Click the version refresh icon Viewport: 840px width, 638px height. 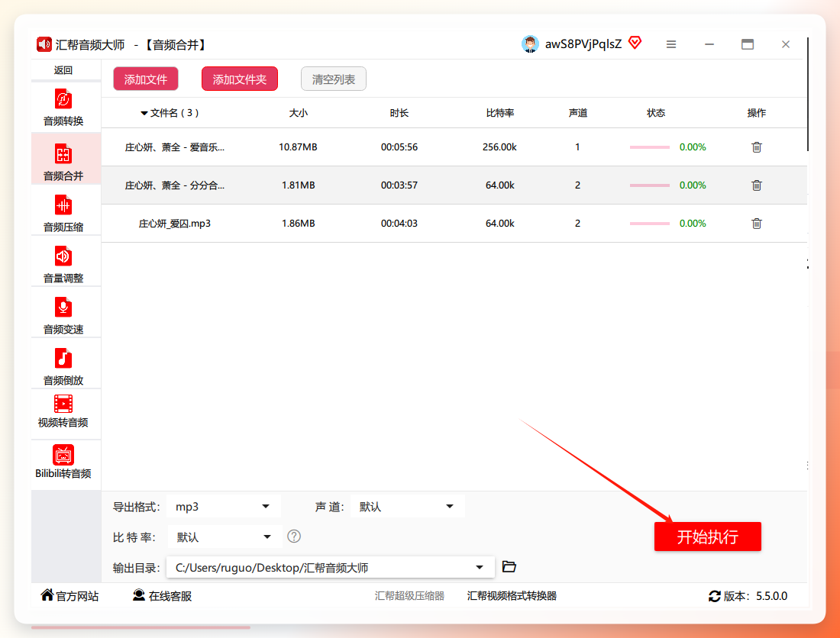tap(715, 596)
